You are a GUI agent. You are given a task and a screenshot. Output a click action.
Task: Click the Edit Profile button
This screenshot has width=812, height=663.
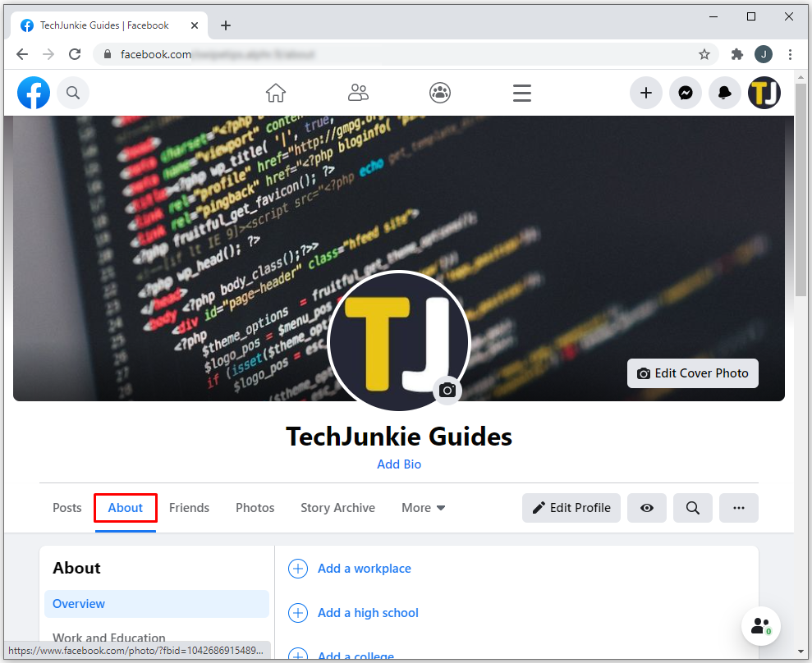point(571,508)
